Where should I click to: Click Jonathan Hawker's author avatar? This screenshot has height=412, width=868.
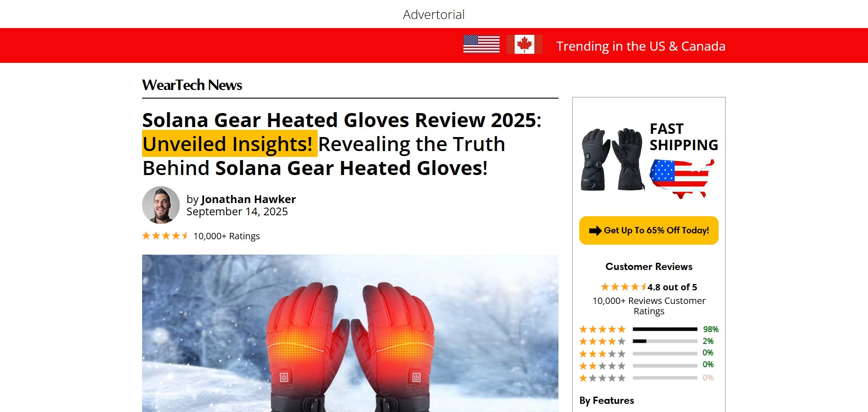point(161,205)
